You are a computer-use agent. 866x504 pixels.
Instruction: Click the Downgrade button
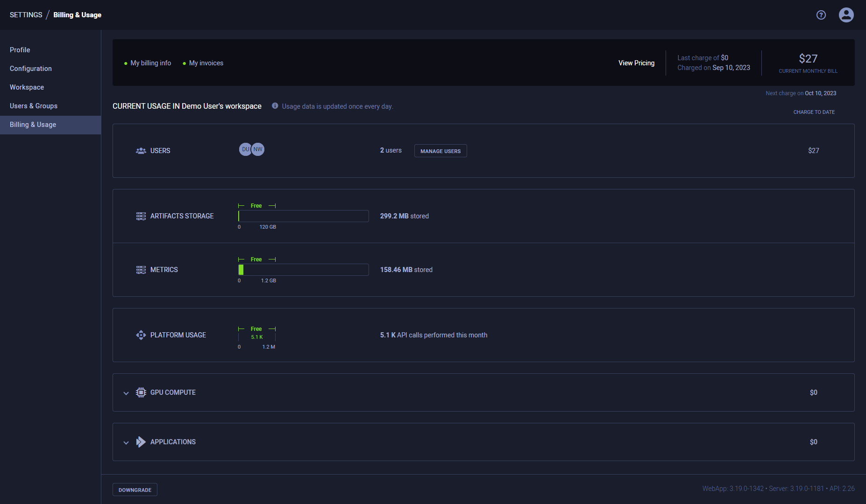point(135,490)
